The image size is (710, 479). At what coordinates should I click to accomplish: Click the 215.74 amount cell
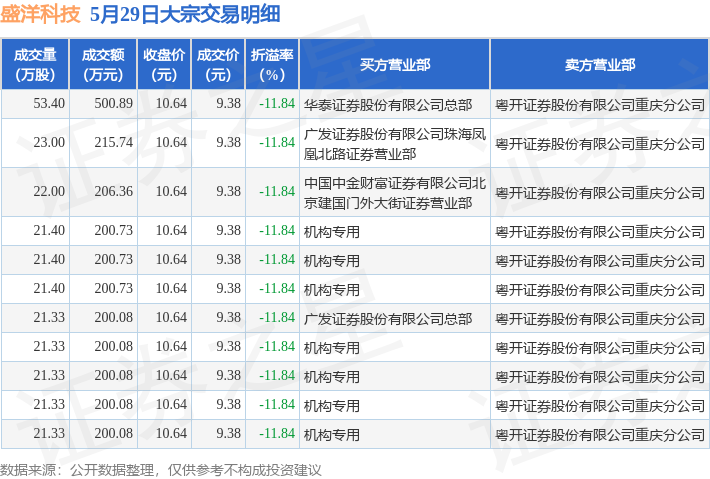[x=103, y=143]
